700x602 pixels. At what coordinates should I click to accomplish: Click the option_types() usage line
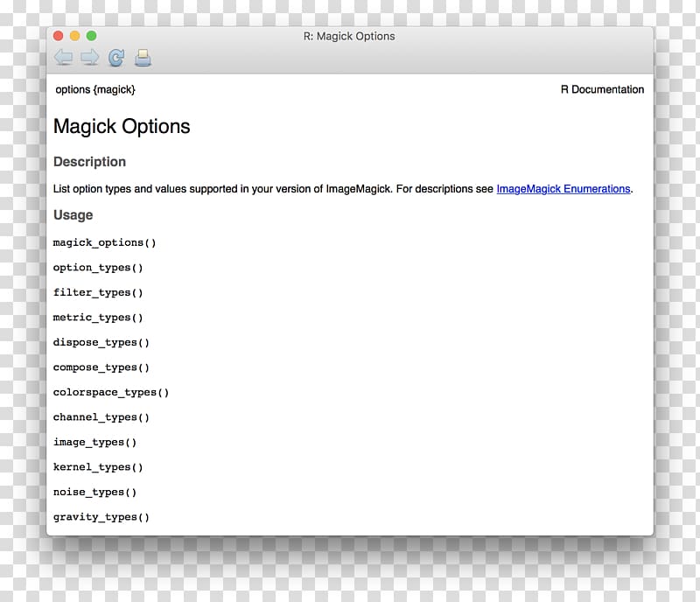(98, 268)
